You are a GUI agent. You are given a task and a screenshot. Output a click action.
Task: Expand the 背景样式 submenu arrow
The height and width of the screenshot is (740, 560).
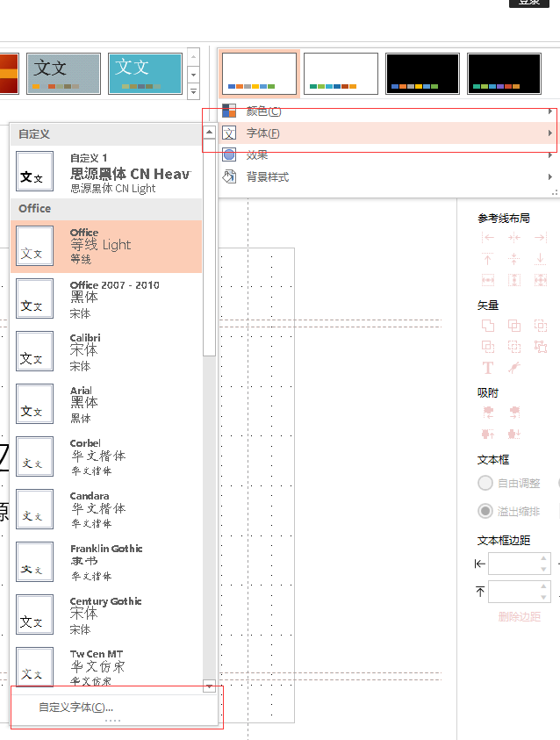click(x=550, y=177)
